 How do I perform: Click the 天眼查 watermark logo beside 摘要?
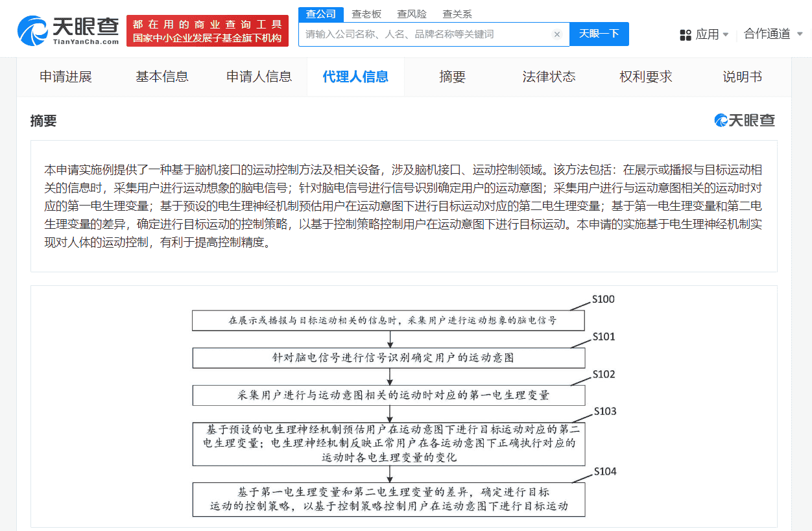pos(745,121)
